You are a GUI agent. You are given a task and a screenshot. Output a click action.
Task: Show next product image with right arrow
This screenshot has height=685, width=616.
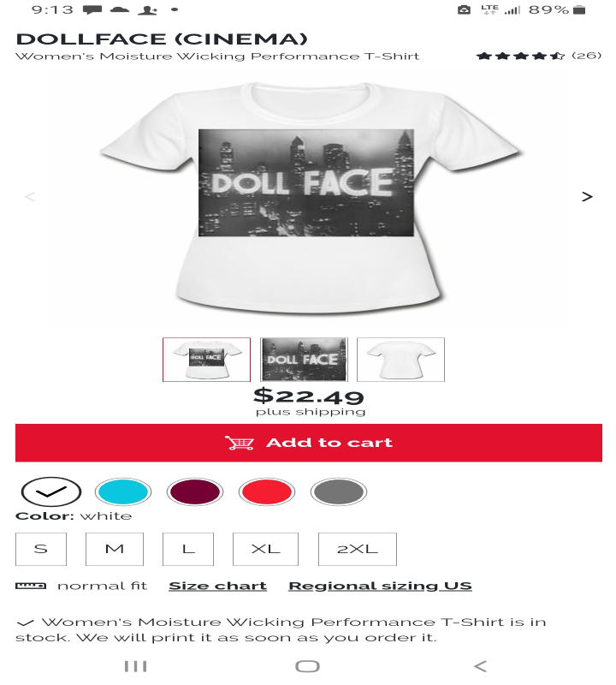(587, 197)
